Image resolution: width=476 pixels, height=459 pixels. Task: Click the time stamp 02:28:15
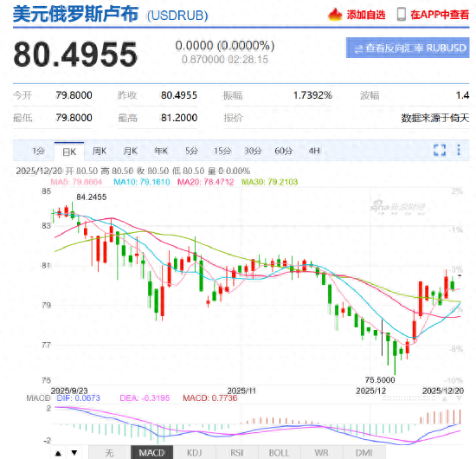click(248, 60)
